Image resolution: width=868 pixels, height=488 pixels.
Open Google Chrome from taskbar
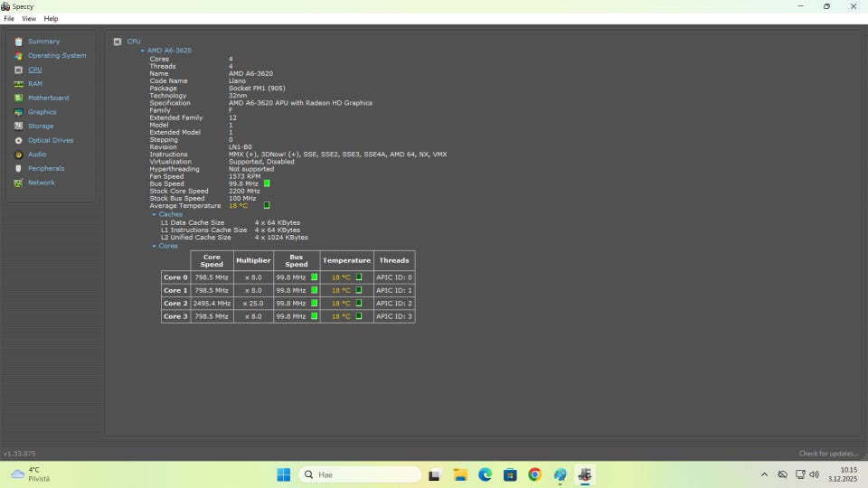click(x=534, y=474)
